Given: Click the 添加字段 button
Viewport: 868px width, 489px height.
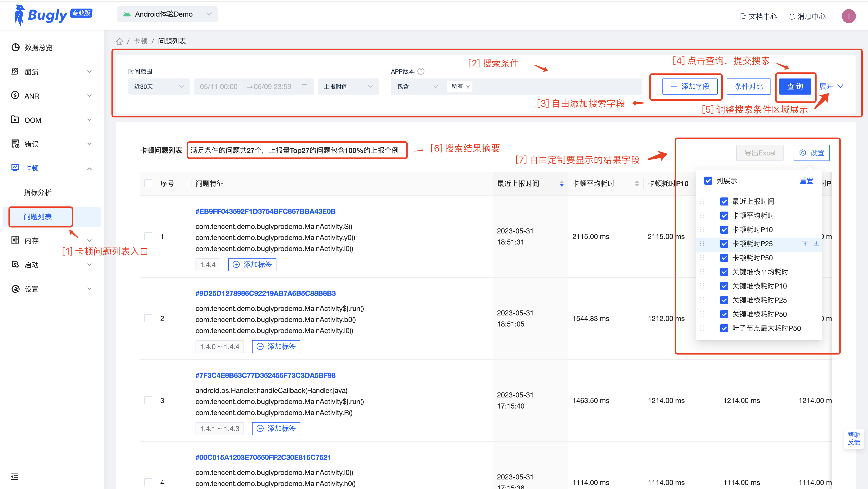Looking at the screenshot, I should point(690,87).
